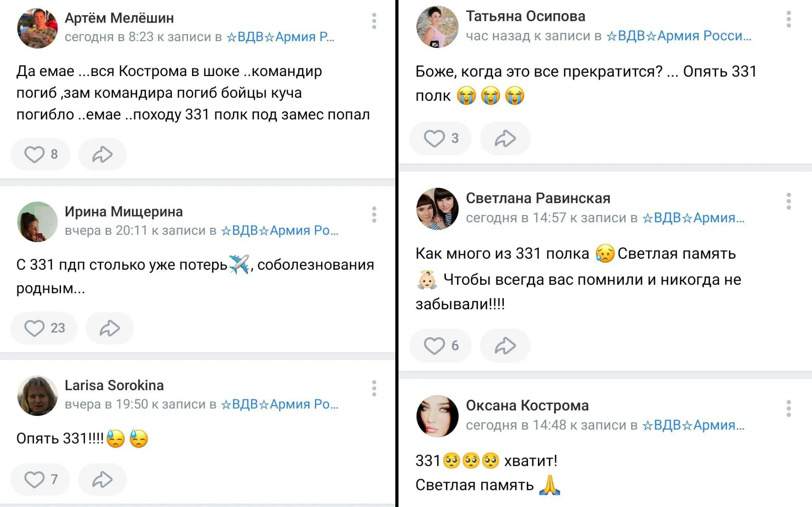The height and width of the screenshot is (507, 812).
Task: Share Ирина Мищерина's comment
Action: pyautogui.click(x=110, y=328)
